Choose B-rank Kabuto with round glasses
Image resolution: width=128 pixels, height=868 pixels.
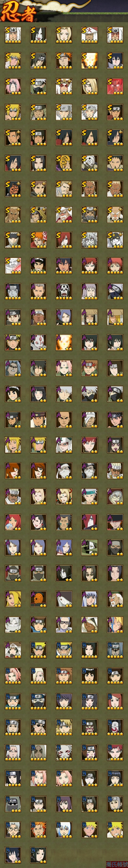point(13,829)
